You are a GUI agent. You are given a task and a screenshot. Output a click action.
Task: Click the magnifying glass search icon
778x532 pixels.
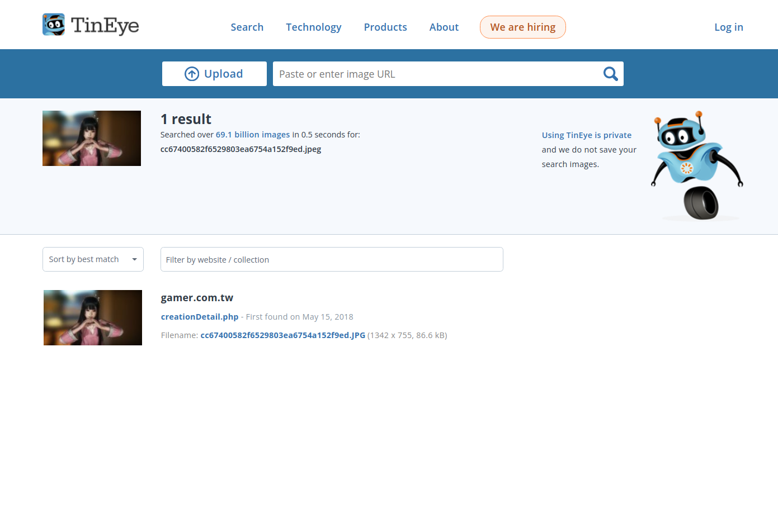[x=610, y=74]
